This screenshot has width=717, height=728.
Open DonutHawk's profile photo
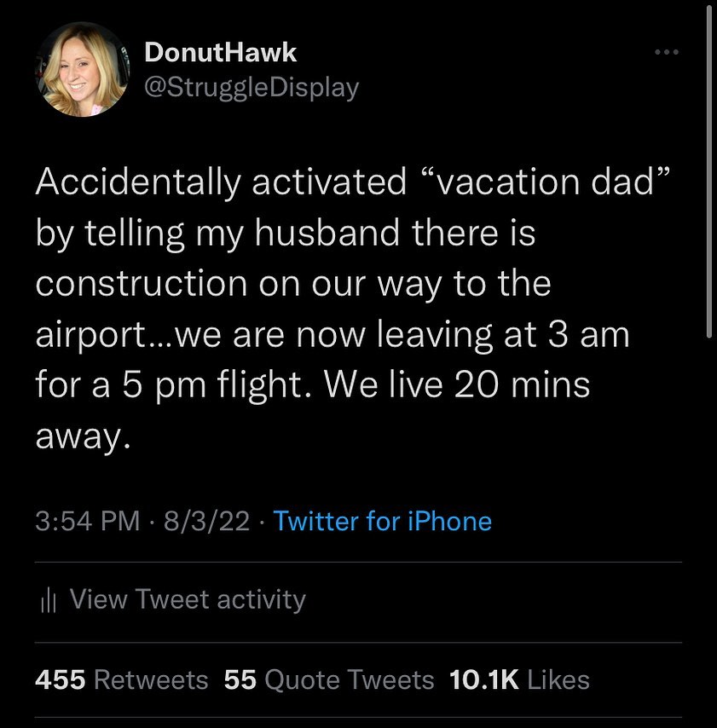[84, 70]
